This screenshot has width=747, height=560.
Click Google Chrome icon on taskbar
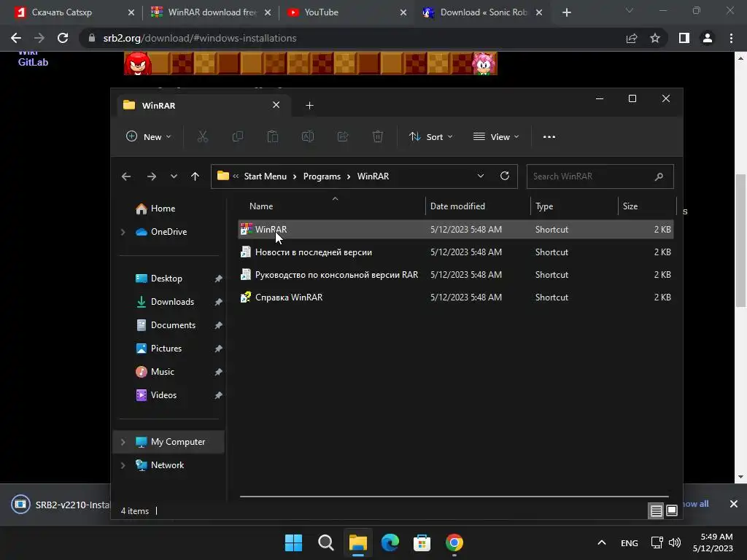coord(454,542)
